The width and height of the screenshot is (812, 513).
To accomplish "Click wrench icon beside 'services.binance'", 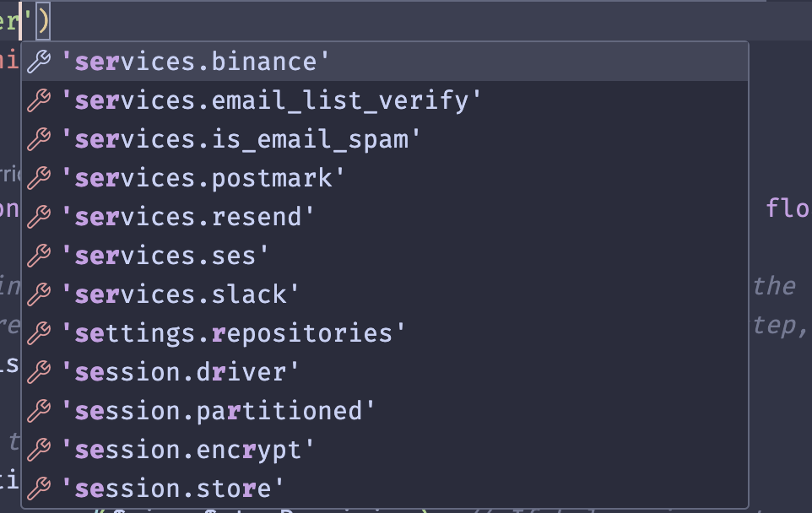I will [x=39, y=62].
